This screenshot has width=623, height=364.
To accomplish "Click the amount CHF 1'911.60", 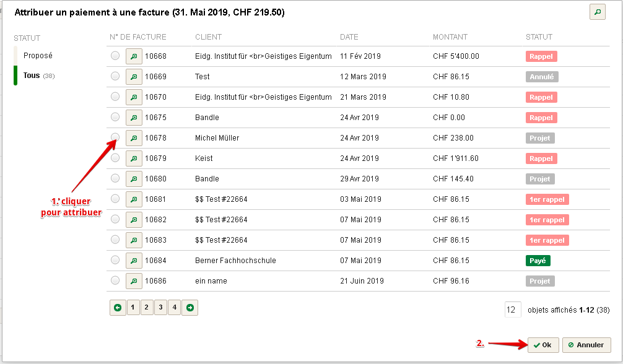I will point(456,158).
